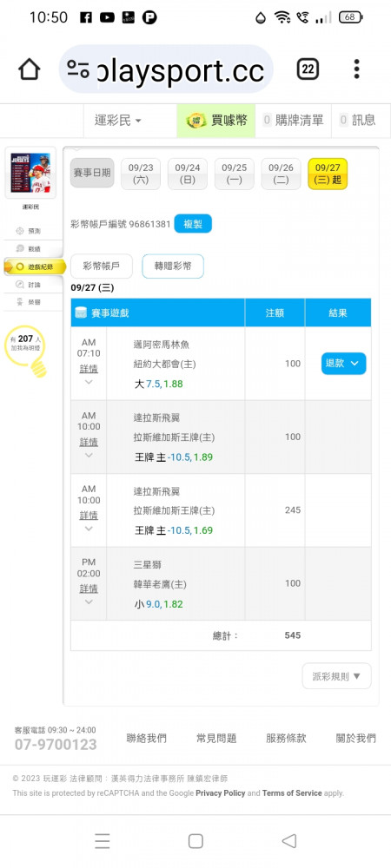Select the 09/26 (二) date tab

(x=281, y=174)
